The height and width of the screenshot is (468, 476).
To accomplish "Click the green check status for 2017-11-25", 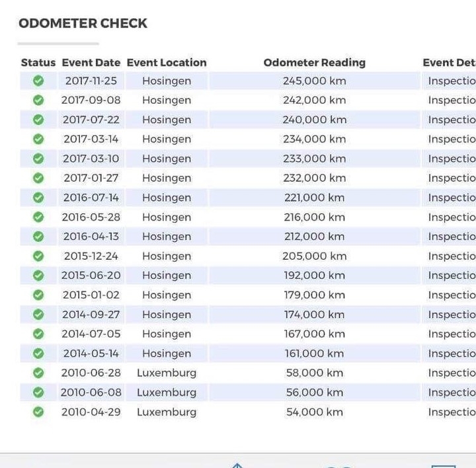I will [38, 81].
